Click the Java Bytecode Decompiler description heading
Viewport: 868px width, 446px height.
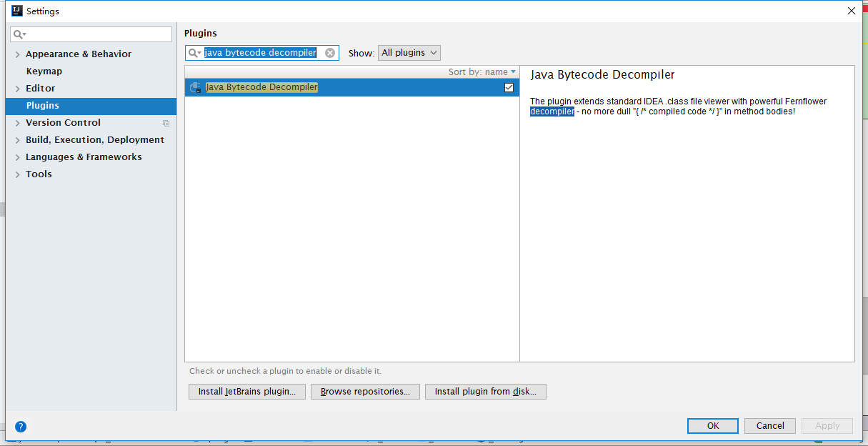pos(602,74)
